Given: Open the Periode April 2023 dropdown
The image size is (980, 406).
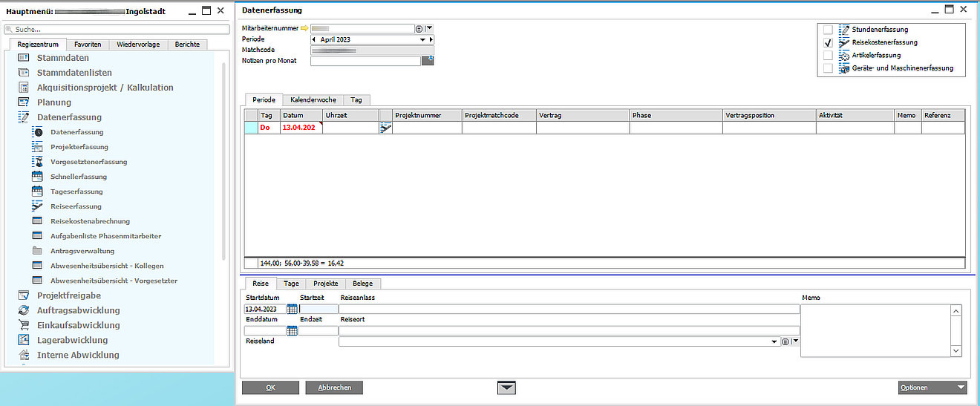Looking at the screenshot, I should click(x=423, y=39).
